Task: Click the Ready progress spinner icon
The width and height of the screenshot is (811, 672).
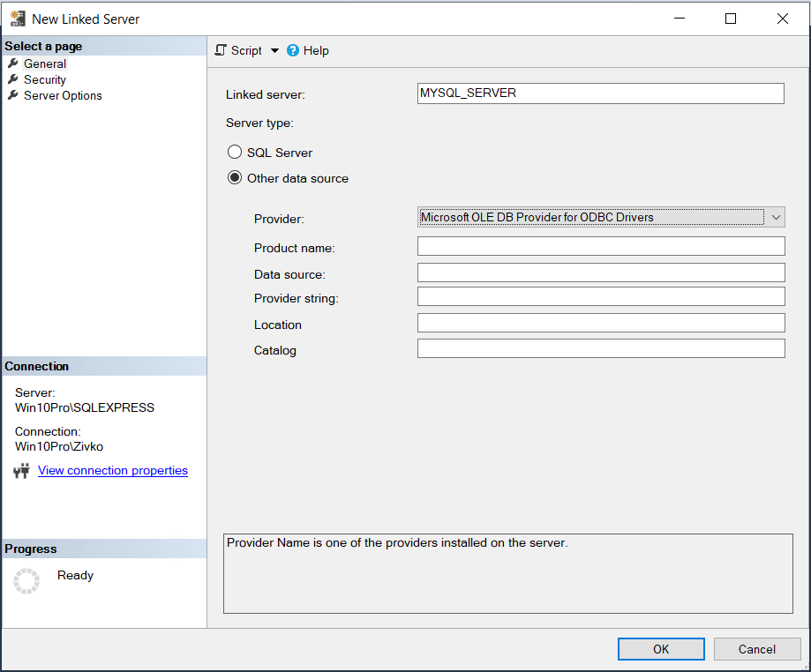Action: (26, 581)
